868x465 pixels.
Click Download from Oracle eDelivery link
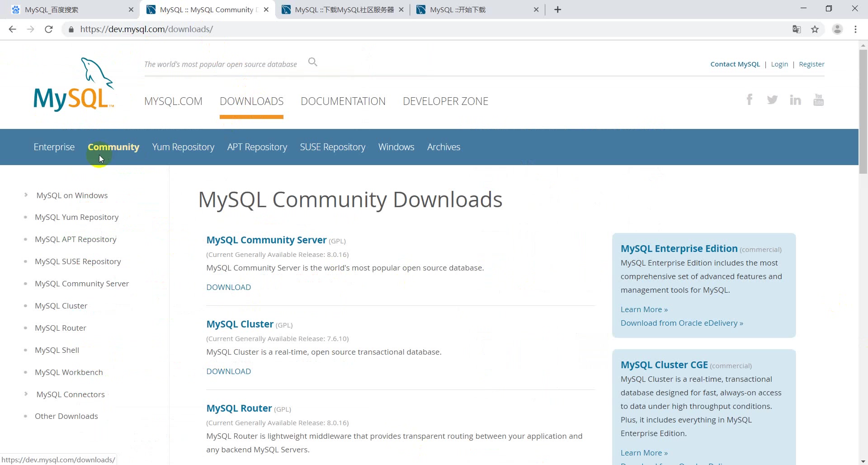click(682, 323)
